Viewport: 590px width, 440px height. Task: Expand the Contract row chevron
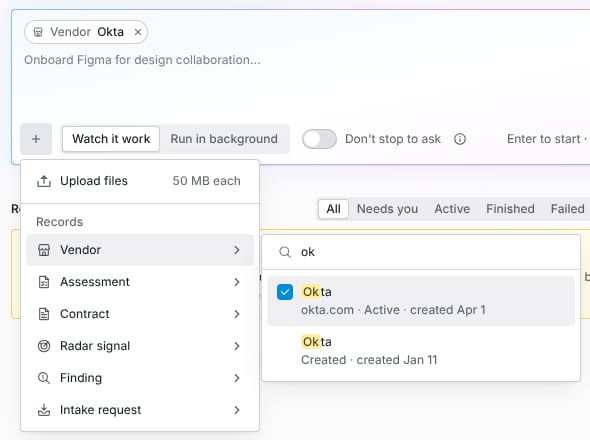[x=237, y=314]
